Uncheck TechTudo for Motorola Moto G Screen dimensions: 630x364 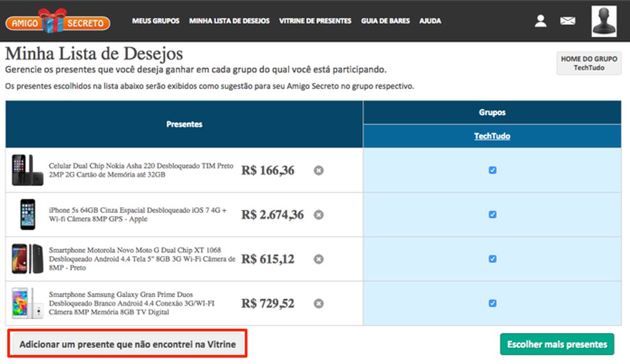pyautogui.click(x=492, y=259)
